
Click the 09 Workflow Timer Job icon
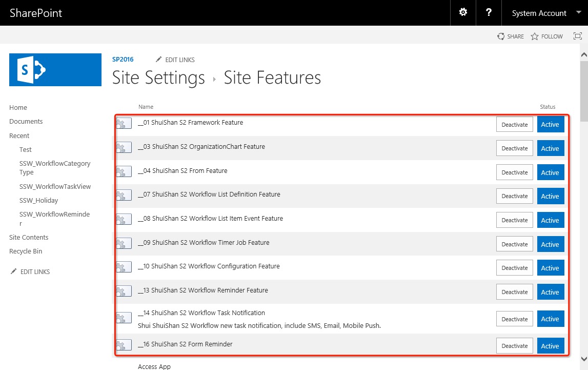click(124, 243)
